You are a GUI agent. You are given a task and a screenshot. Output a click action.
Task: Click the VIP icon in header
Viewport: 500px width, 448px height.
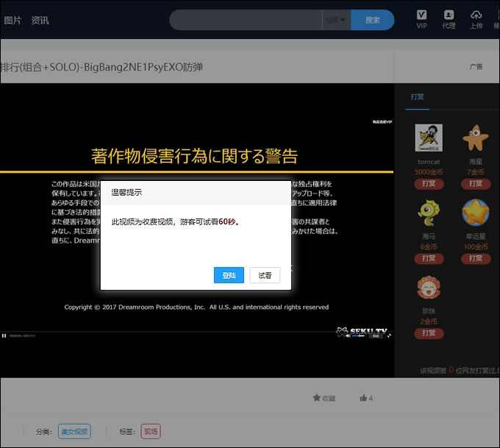pos(421,15)
